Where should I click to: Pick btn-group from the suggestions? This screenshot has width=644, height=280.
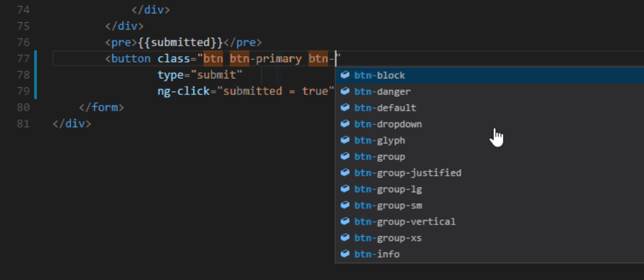380,157
